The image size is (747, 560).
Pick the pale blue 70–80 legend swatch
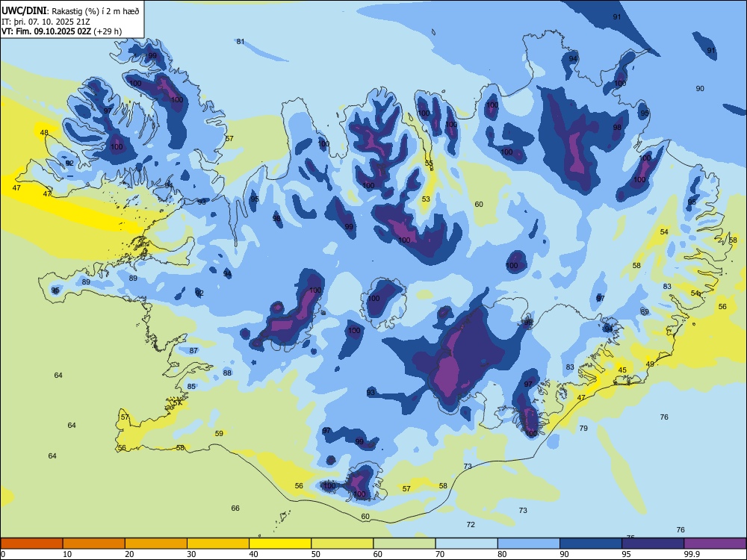tap(466, 544)
